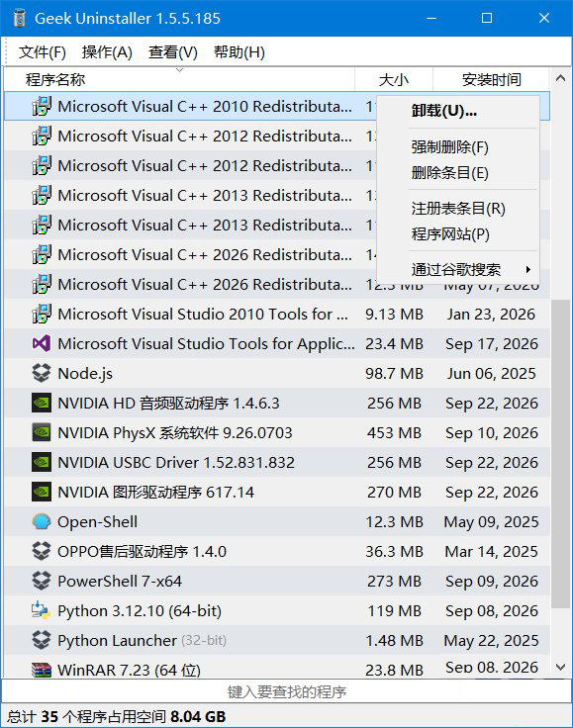
Task: Select Microsoft Visual Studio 2010 Tools row
Action: tap(277, 314)
